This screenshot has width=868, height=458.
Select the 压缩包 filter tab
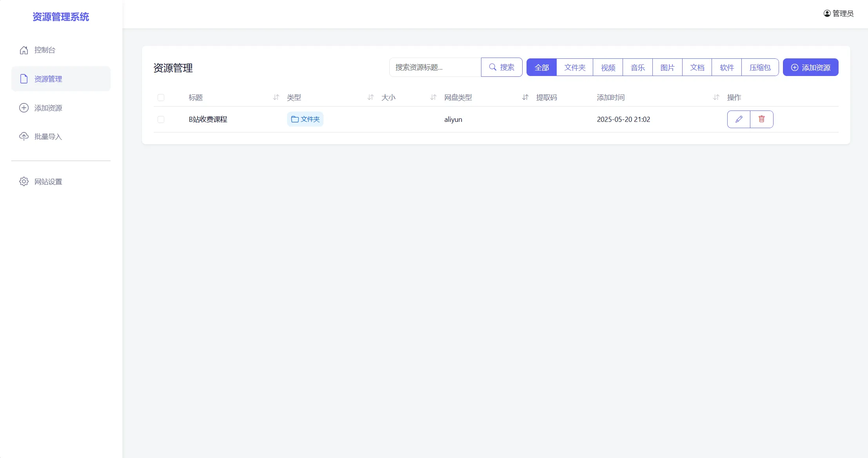(x=759, y=67)
